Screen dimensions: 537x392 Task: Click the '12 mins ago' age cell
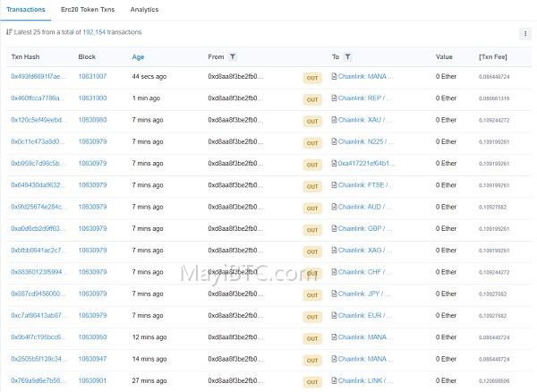pos(149,337)
